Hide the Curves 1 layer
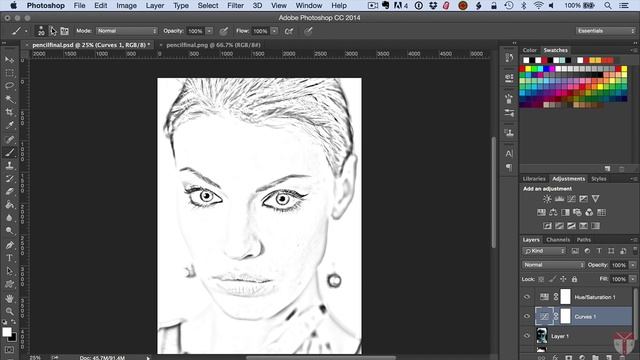This screenshot has height=360, width=640. coord(527,316)
